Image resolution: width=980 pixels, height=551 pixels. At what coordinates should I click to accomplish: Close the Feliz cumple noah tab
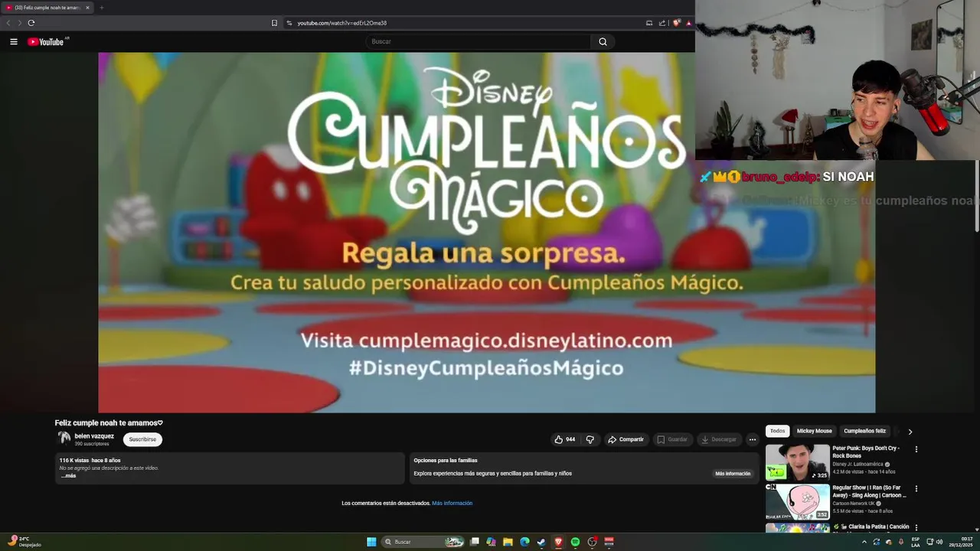(87, 8)
